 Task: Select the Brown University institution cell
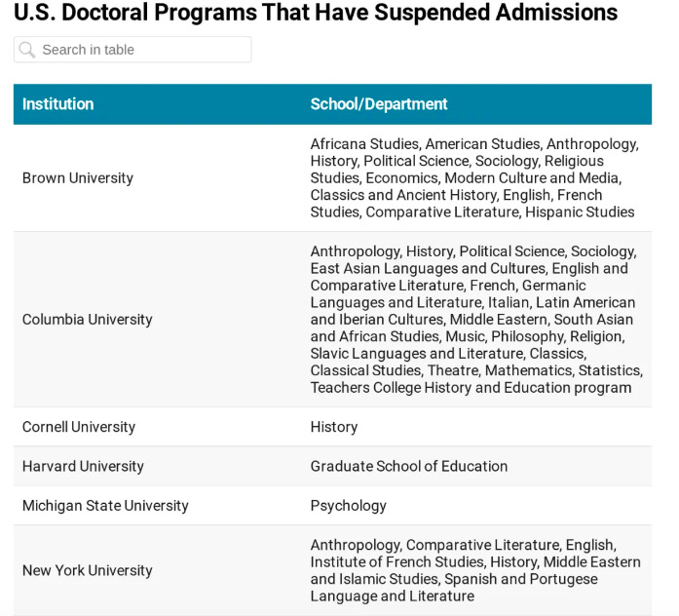[78, 178]
